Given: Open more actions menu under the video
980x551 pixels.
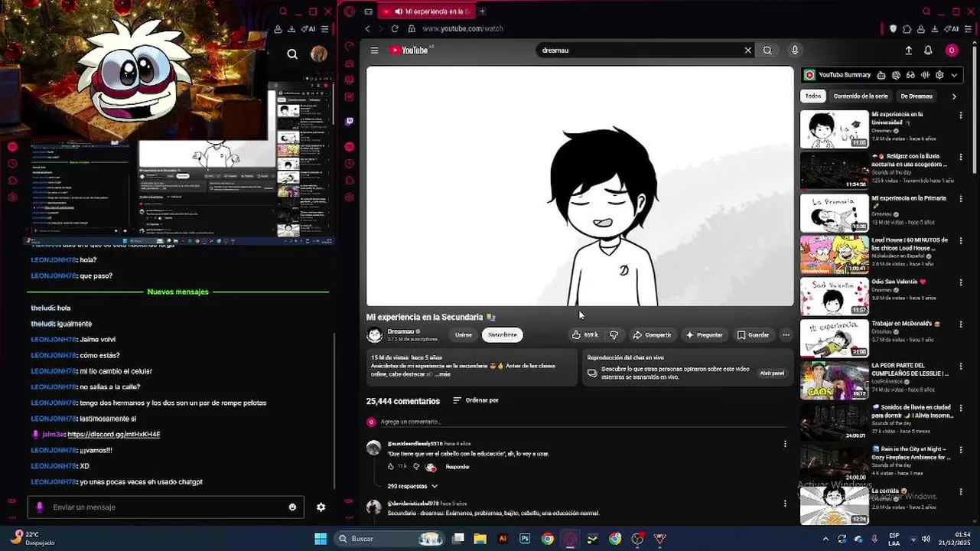Looking at the screenshot, I should (786, 335).
